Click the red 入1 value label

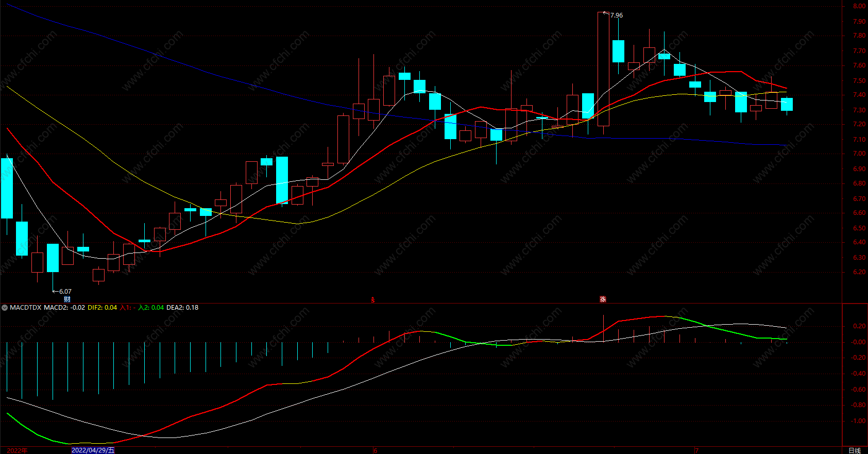(x=128, y=308)
